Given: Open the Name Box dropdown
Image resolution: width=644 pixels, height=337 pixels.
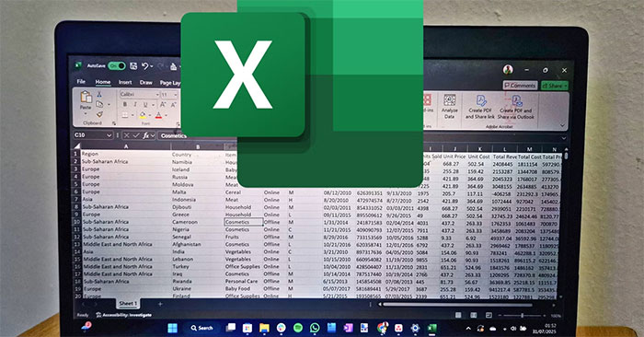Looking at the screenshot, I should [x=109, y=135].
